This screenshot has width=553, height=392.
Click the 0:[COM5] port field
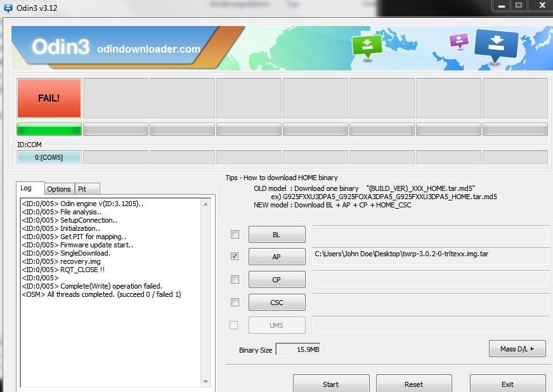[49, 157]
